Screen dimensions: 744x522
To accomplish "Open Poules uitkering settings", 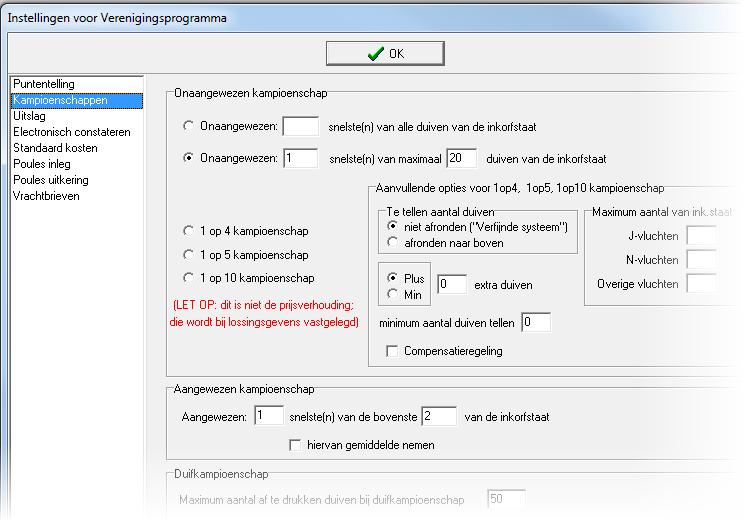I will 51,180.
